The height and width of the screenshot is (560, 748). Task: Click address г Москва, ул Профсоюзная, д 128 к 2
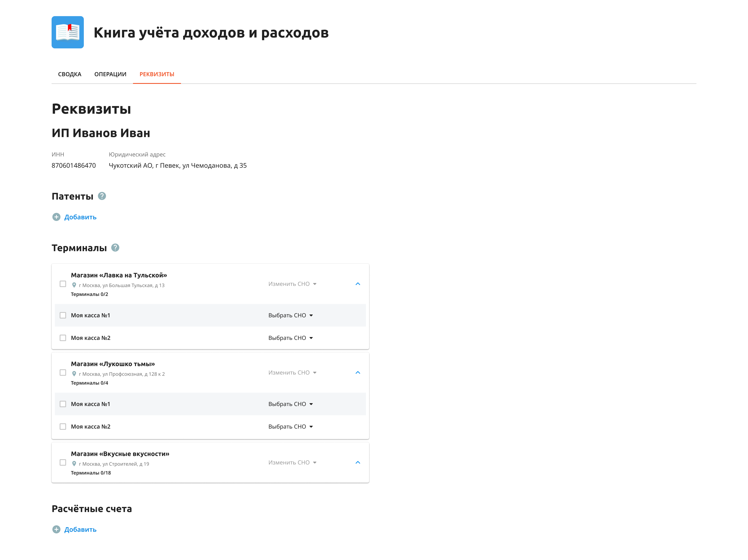pos(122,374)
